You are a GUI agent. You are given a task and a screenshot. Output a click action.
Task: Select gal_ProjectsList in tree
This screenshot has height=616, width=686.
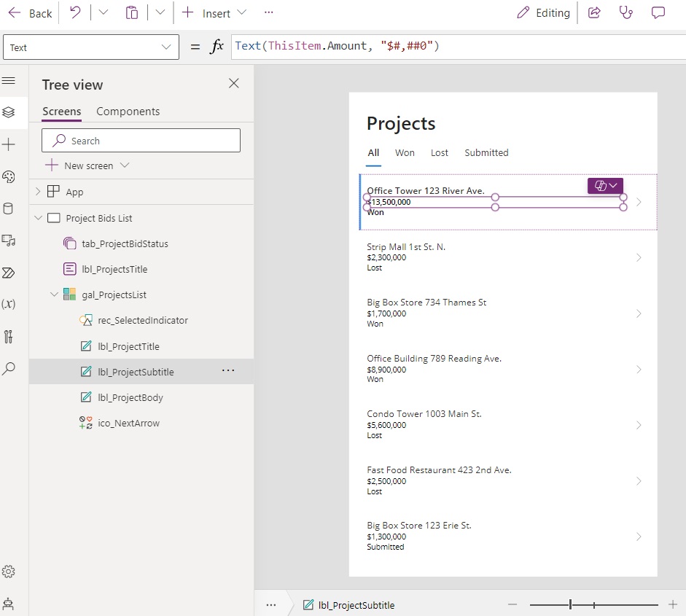tap(114, 295)
